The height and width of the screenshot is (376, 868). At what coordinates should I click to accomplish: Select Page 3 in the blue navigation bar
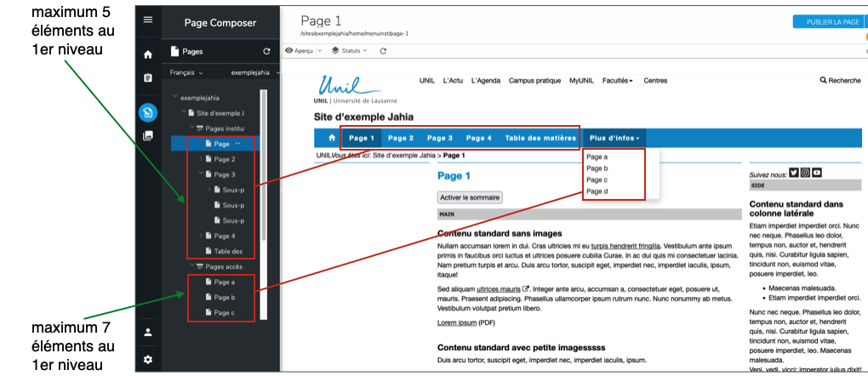[439, 138]
